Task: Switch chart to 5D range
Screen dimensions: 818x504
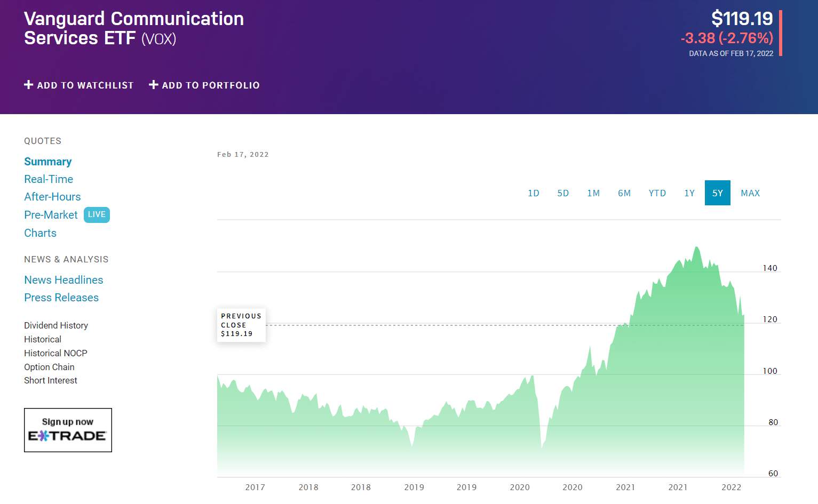Action: (x=563, y=193)
